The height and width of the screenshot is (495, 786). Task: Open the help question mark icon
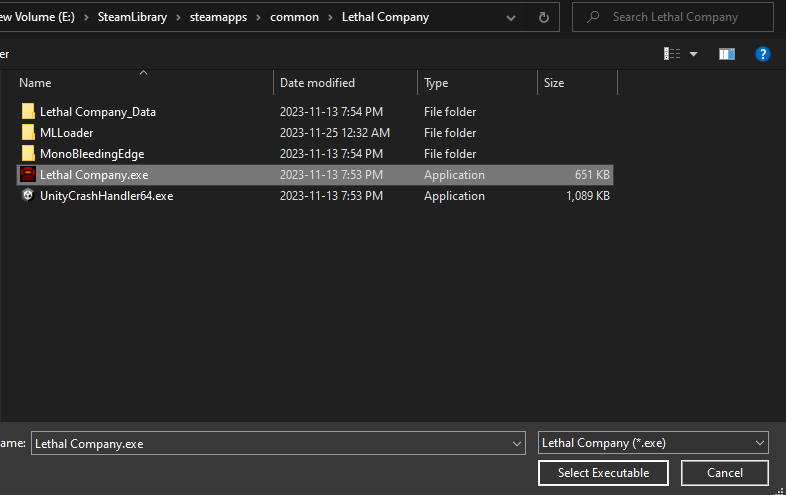tap(763, 54)
